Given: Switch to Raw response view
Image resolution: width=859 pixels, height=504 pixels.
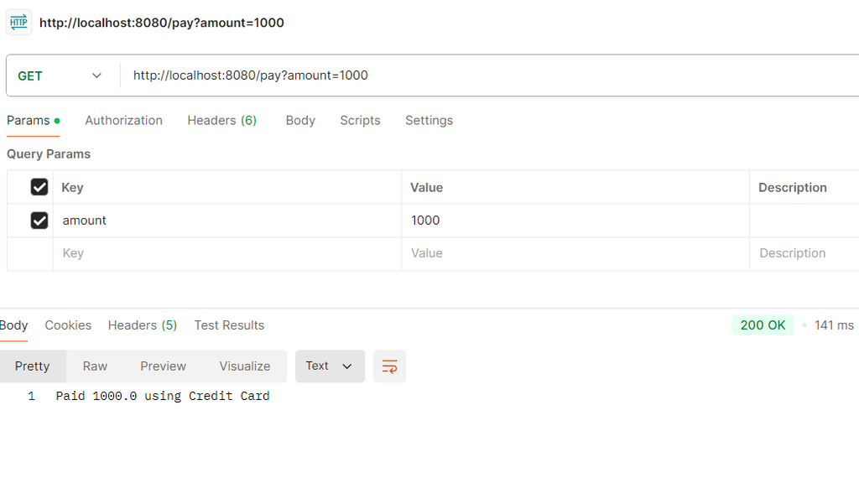Looking at the screenshot, I should [x=95, y=366].
